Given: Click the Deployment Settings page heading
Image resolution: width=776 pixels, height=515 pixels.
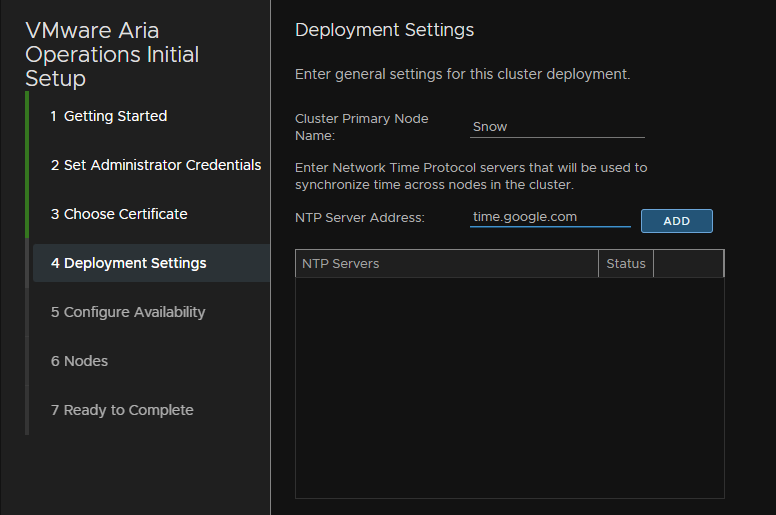Looking at the screenshot, I should click(x=385, y=30).
